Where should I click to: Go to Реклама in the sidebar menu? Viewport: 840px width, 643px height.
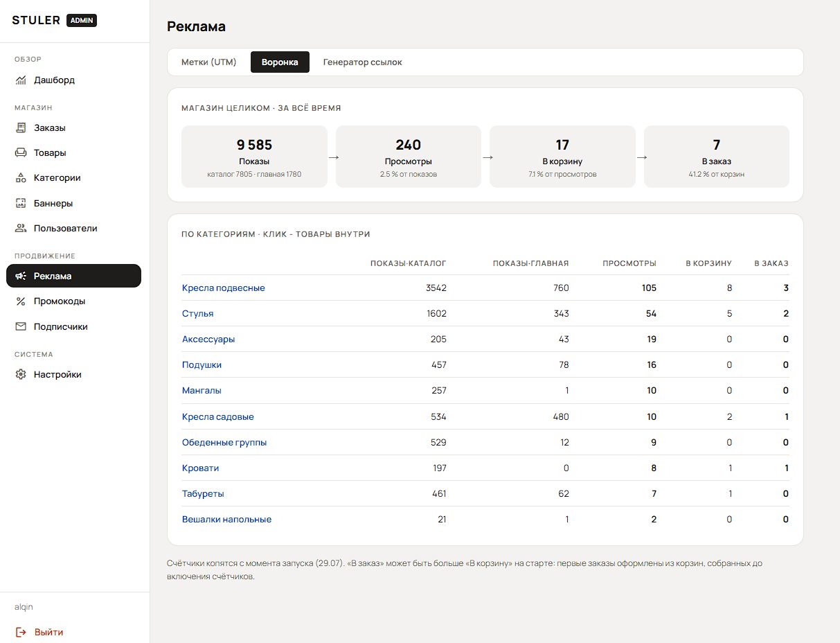pos(73,276)
